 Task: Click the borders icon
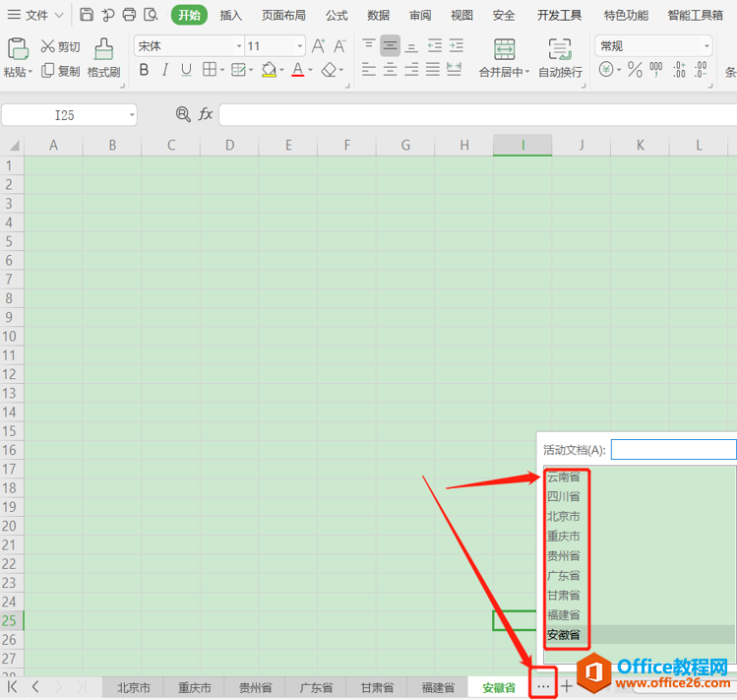pyautogui.click(x=210, y=70)
